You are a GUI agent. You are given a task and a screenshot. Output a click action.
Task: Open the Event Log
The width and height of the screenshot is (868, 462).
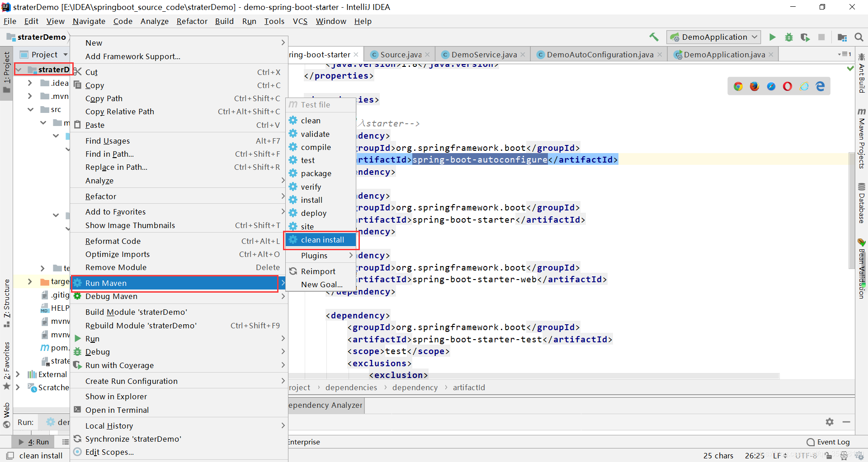click(x=828, y=442)
